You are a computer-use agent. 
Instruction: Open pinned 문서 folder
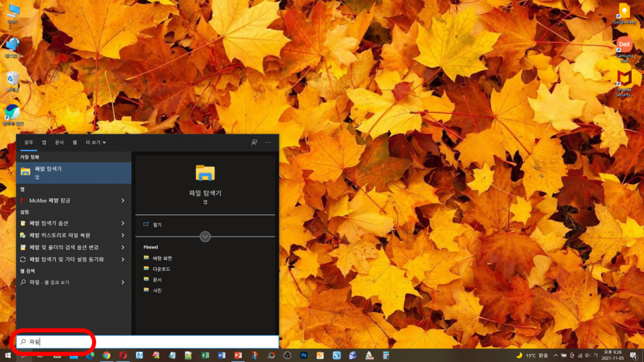(153, 280)
